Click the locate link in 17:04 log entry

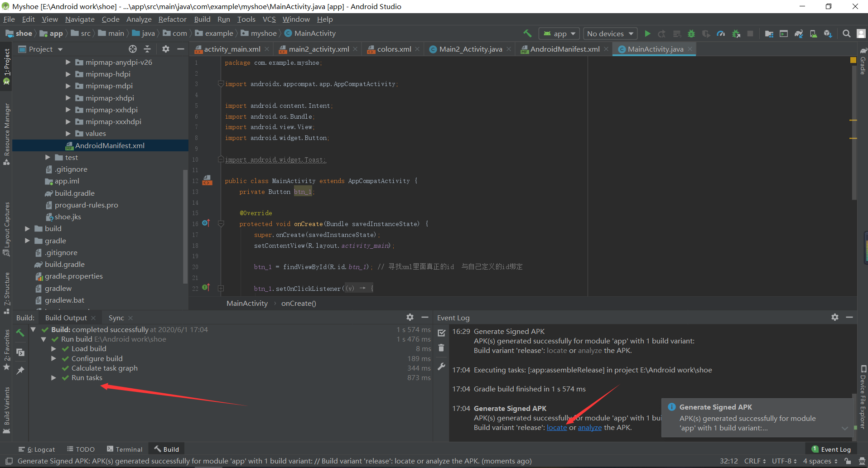(557, 427)
